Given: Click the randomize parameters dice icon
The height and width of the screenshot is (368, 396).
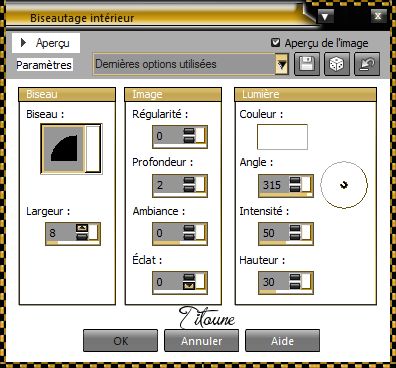Looking at the screenshot, I should click(x=337, y=64).
